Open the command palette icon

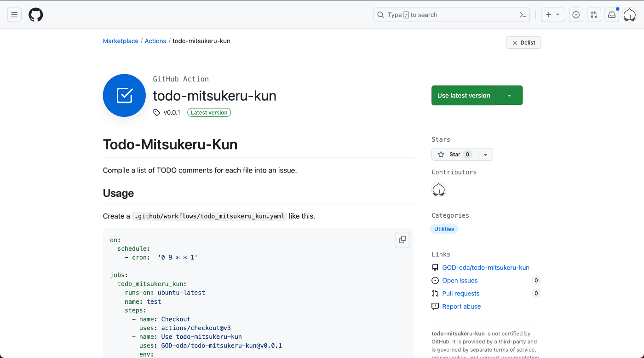pos(523,15)
